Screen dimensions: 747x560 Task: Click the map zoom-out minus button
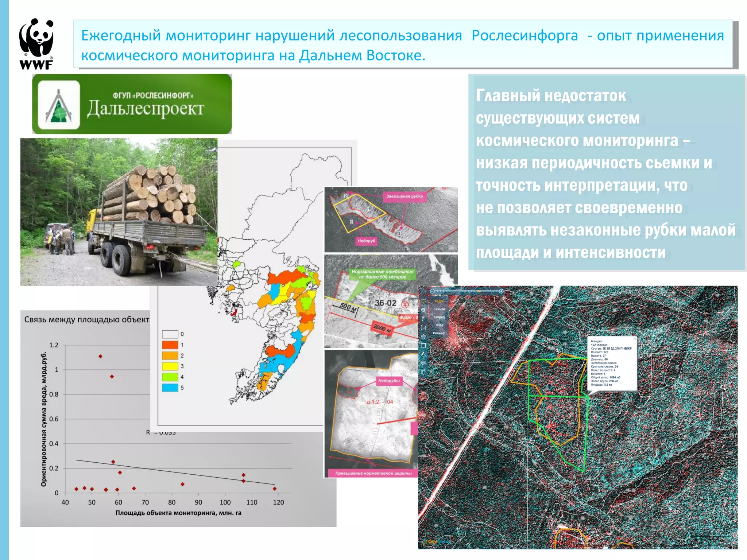tap(432, 291)
